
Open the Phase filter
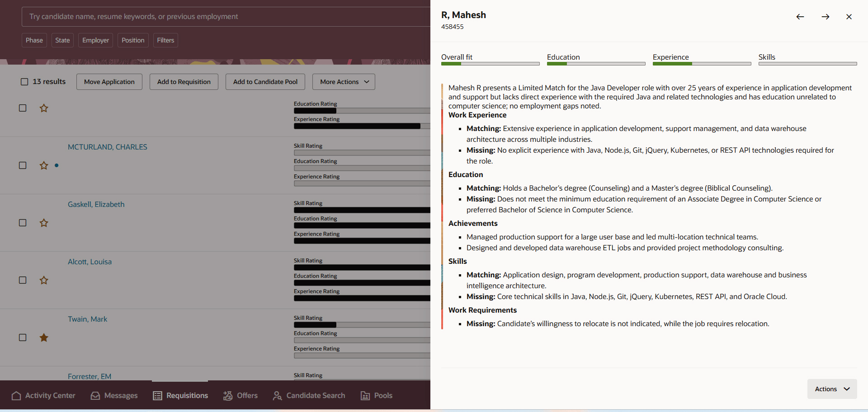34,40
